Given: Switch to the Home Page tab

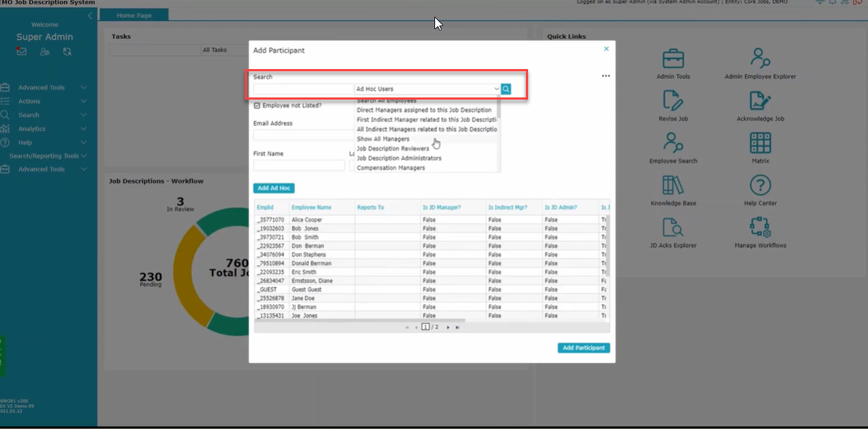Looking at the screenshot, I should (x=134, y=15).
